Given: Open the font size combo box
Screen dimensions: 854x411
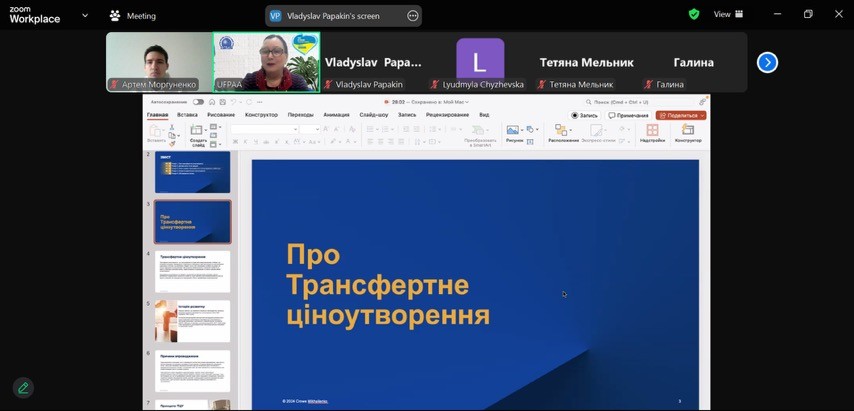Looking at the screenshot, I should 310,129.
